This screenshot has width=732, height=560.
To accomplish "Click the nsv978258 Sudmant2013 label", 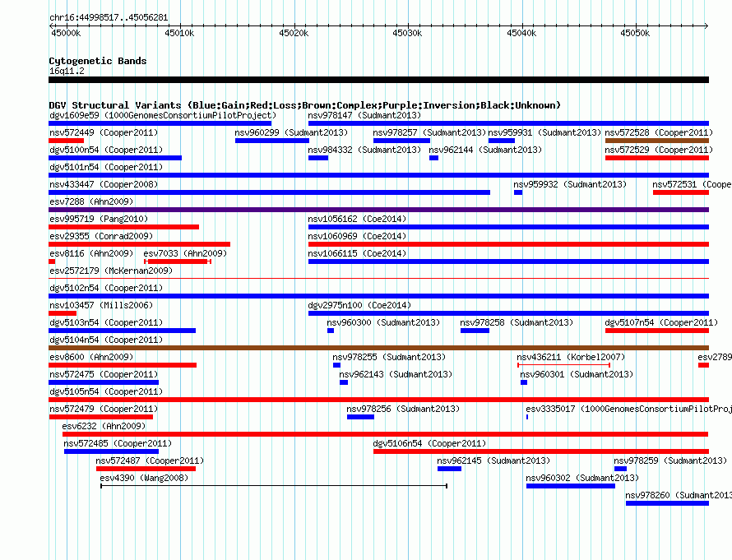I will coord(517,322).
